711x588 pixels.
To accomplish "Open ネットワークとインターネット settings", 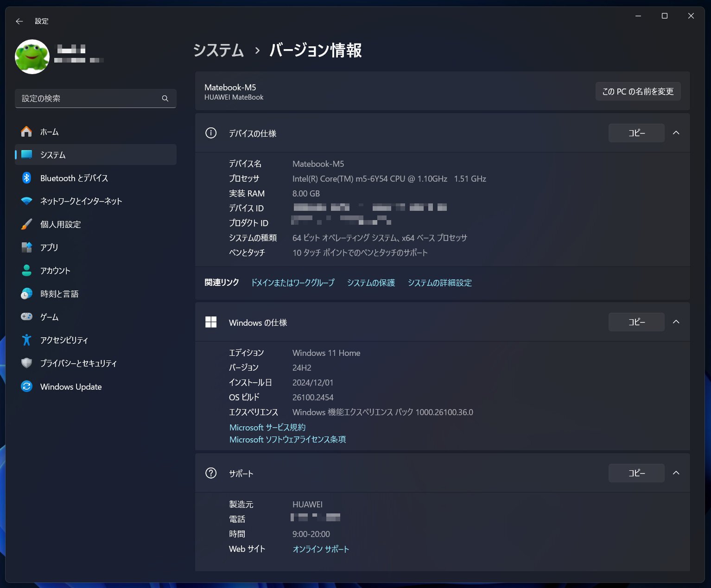I will [x=81, y=201].
